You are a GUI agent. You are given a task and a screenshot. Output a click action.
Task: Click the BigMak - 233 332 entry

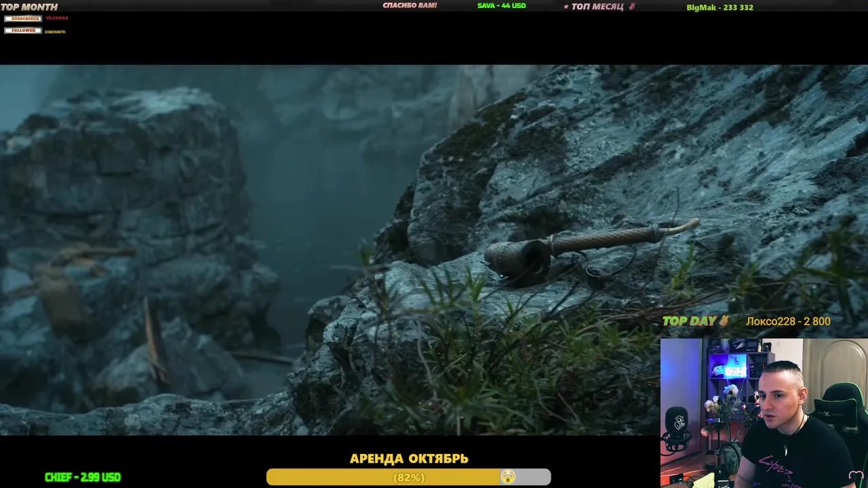pyautogui.click(x=720, y=7)
